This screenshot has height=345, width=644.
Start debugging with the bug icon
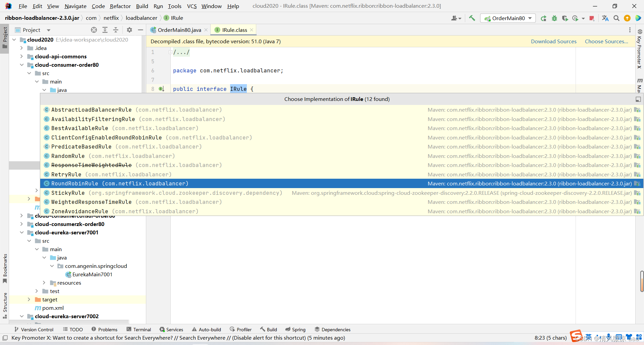[x=554, y=18]
